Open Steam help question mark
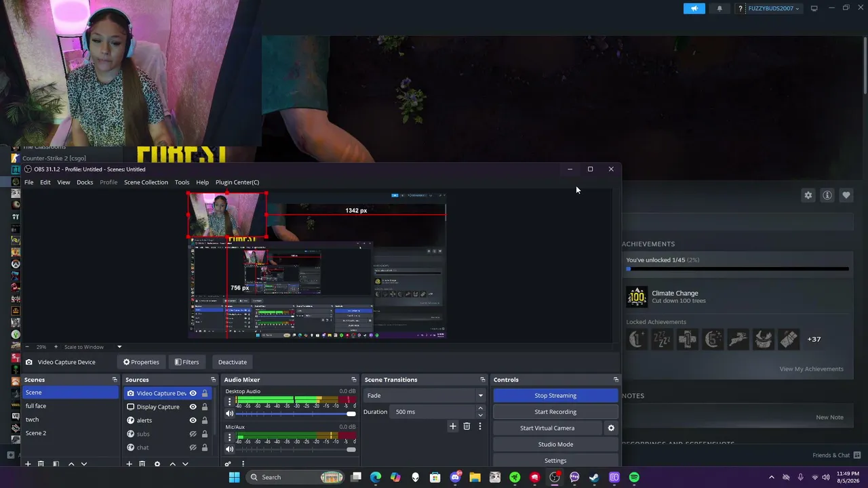 click(741, 8)
